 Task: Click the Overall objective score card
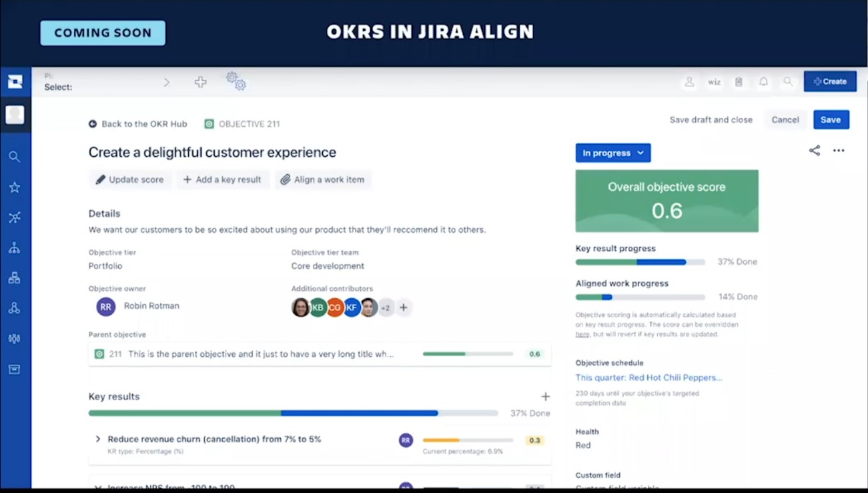tap(667, 201)
